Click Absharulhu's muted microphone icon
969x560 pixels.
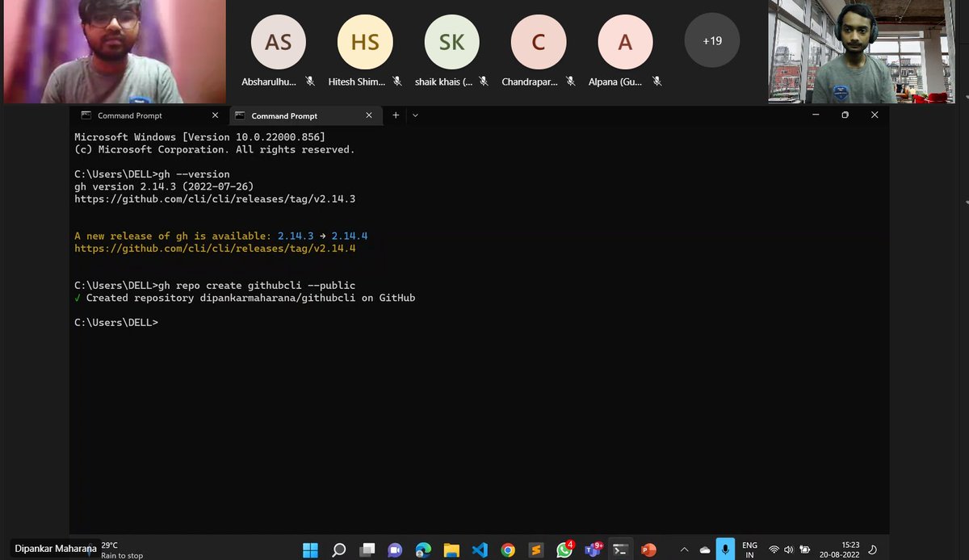point(310,81)
